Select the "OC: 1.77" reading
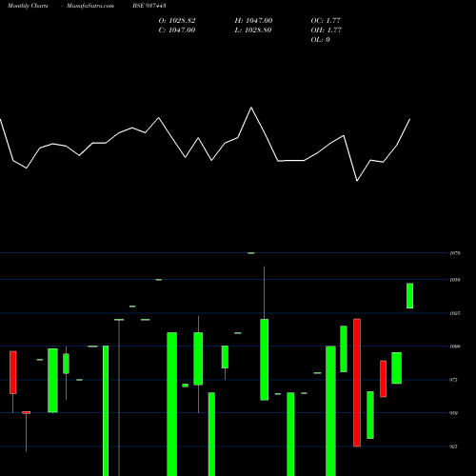This screenshot has height=476, width=476. [326, 21]
